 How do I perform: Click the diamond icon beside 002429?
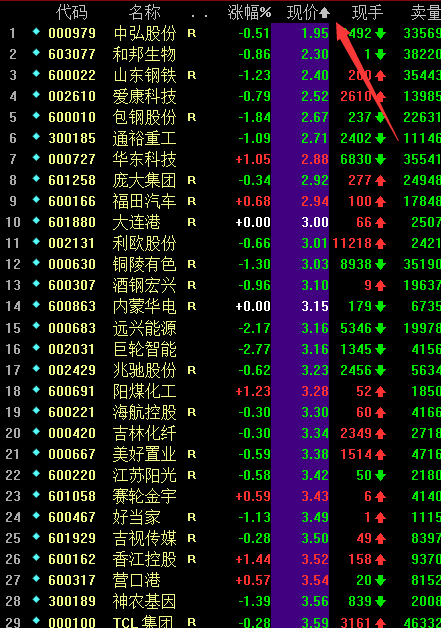pyautogui.click(x=36, y=368)
